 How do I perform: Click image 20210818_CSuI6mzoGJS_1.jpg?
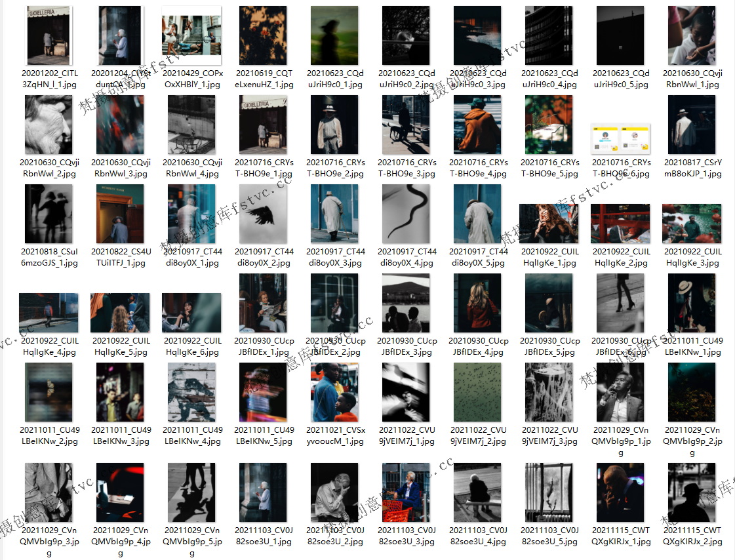pos(49,214)
